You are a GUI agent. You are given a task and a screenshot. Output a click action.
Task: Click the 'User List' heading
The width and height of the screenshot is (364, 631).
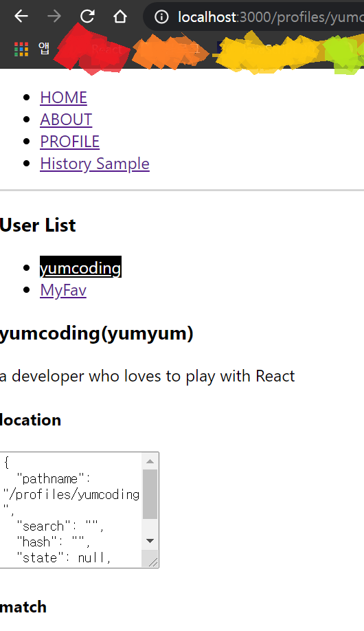point(38,225)
